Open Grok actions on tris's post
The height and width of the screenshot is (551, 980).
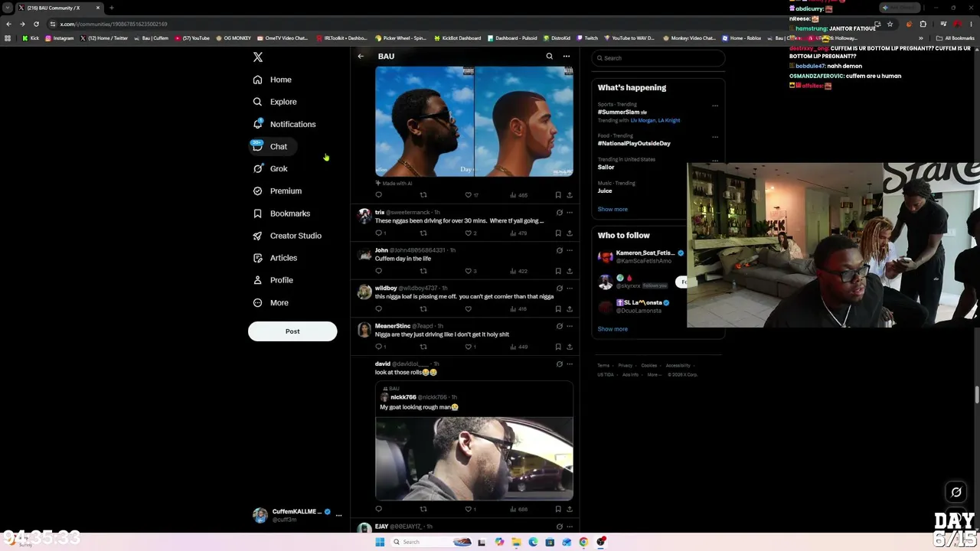click(x=559, y=213)
